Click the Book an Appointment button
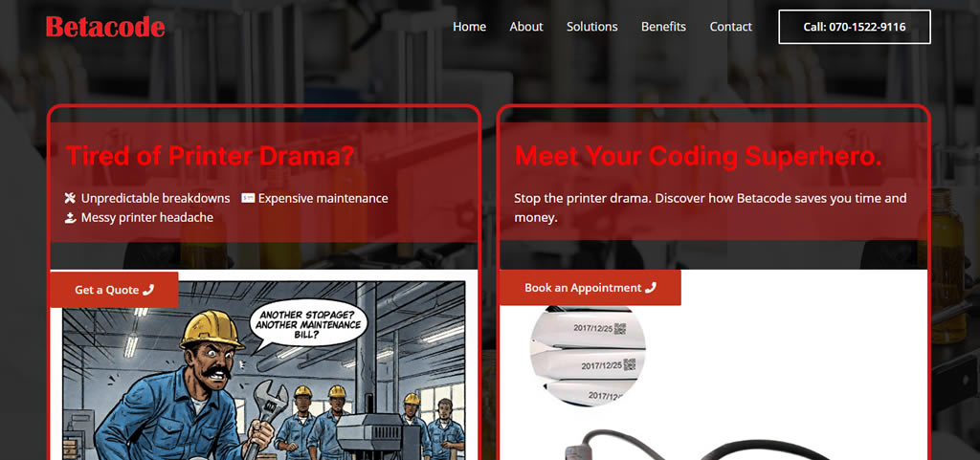This screenshot has width=980, height=460. pyautogui.click(x=590, y=288)
